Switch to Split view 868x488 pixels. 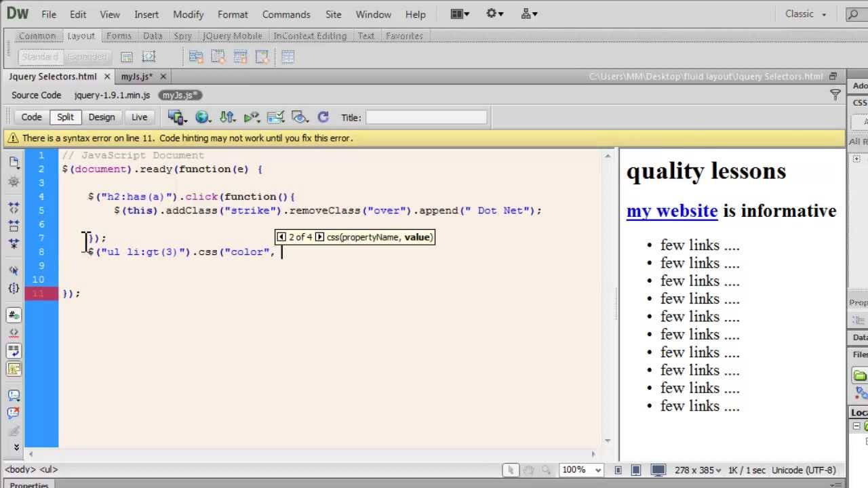click(x=65, y=117)
